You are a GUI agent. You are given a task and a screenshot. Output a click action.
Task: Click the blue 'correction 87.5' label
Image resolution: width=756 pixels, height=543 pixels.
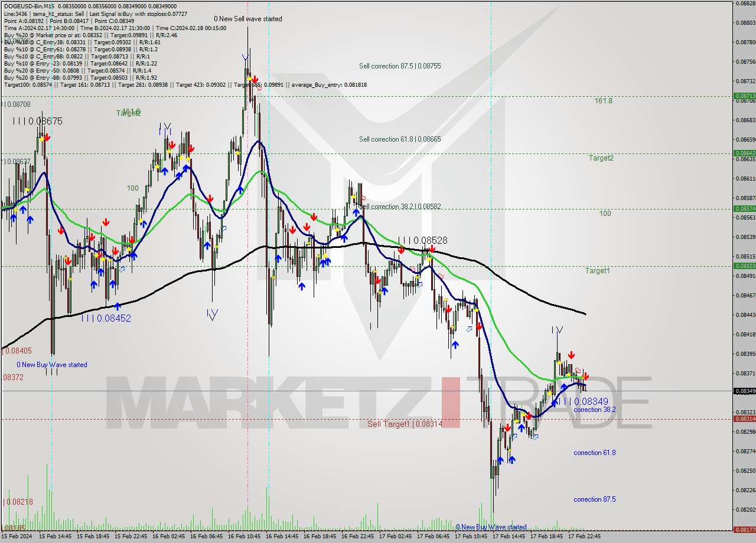[x=595, y=499]
